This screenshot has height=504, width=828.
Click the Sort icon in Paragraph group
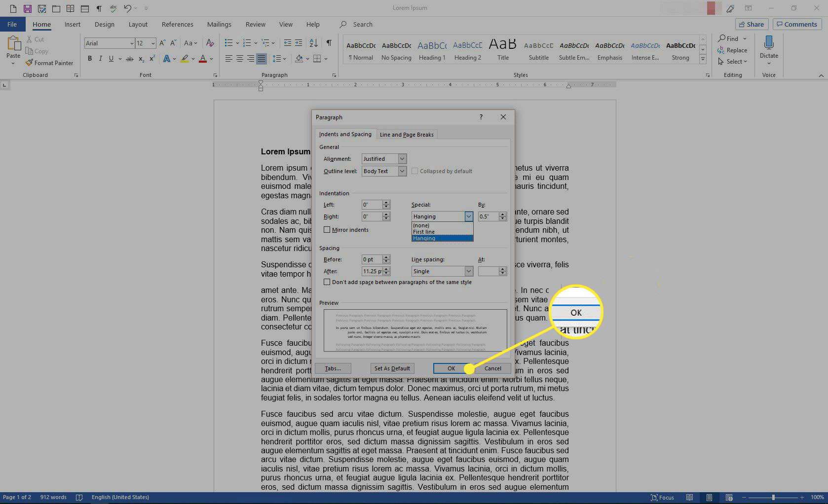pyautogui.click(x=313, y=43)
